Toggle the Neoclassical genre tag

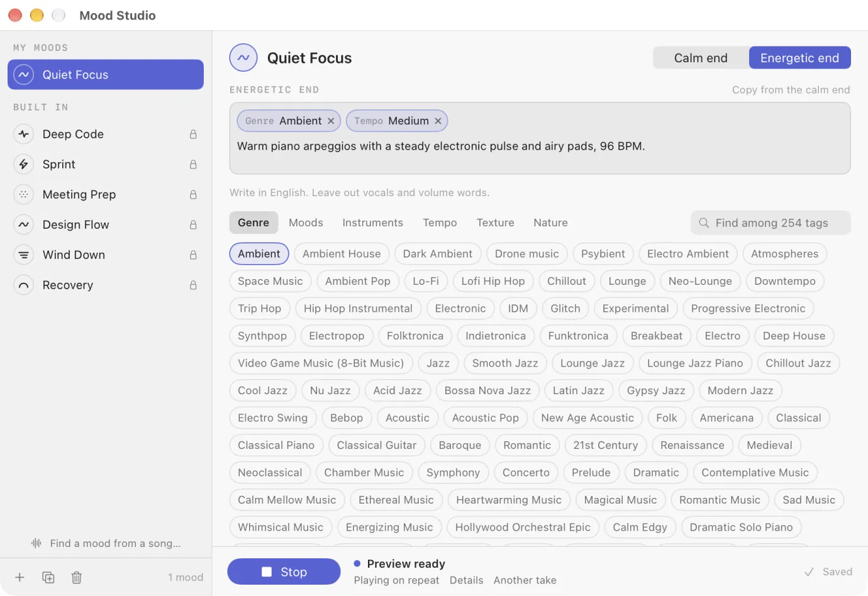coord(270,473)
